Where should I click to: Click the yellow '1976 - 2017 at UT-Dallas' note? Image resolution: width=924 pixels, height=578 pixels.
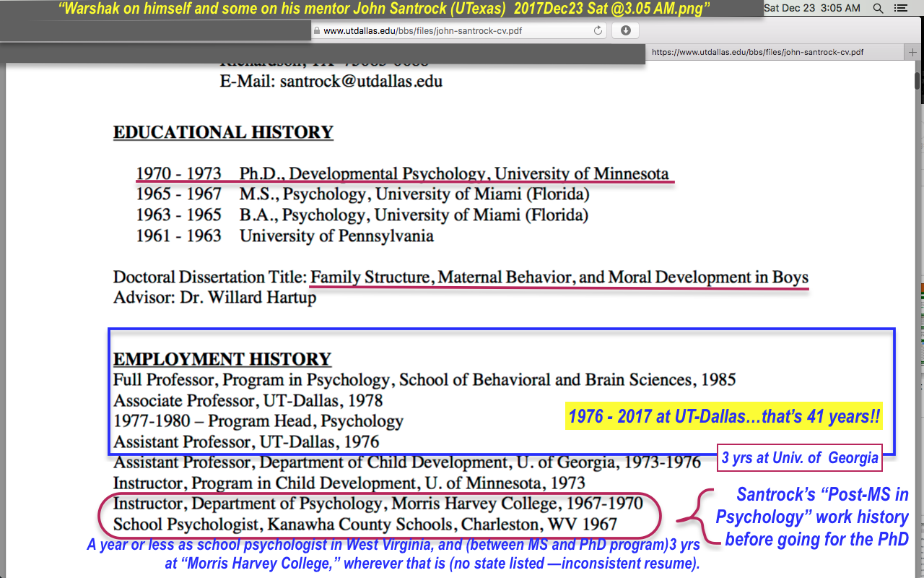(x=725, y=417)
